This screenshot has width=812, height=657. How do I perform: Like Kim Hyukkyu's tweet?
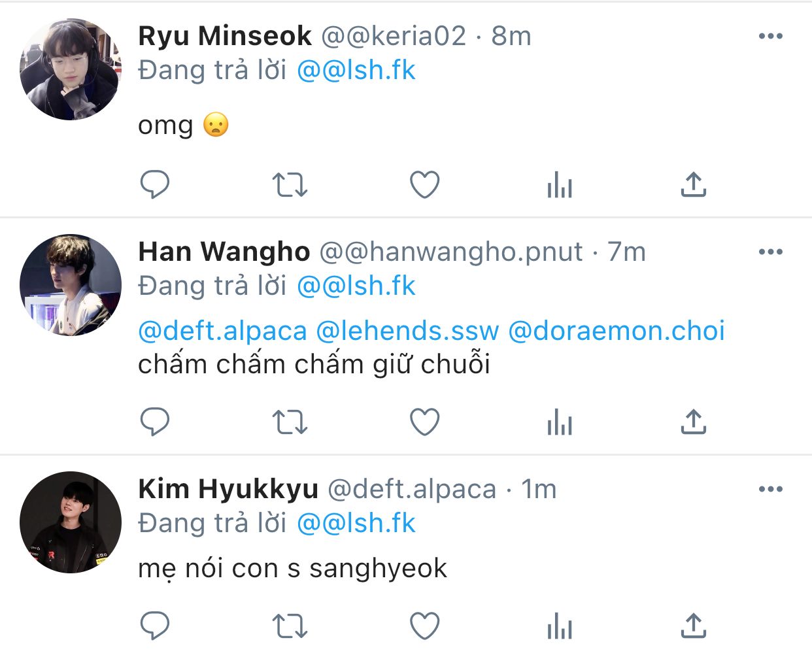coord(424,626)
